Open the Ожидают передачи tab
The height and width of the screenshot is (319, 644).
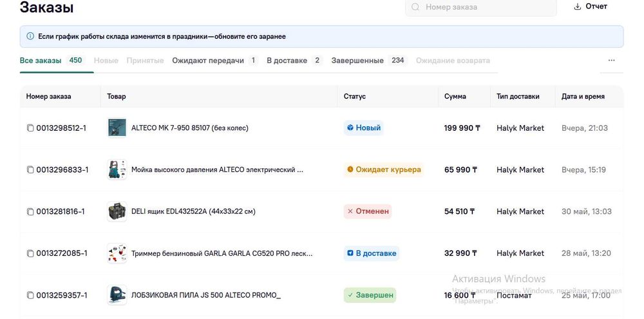pos(214,61)
